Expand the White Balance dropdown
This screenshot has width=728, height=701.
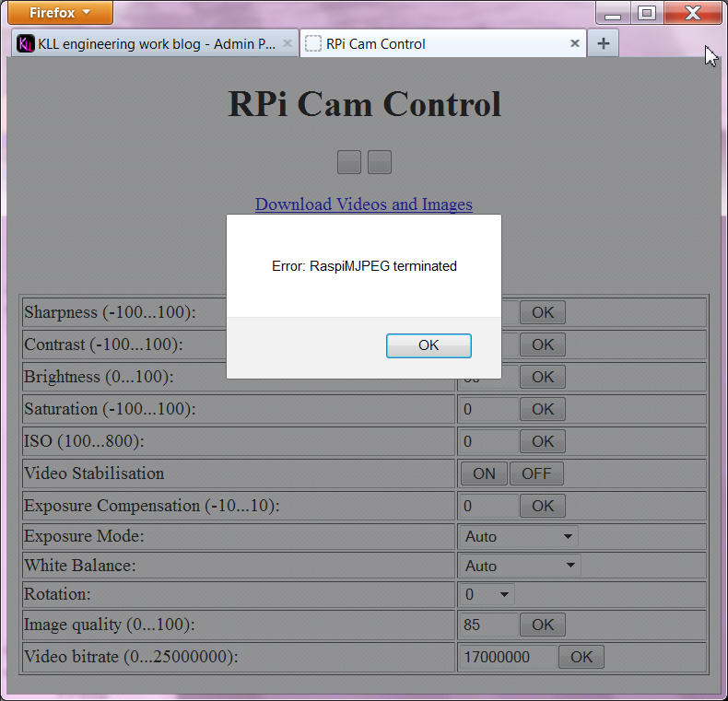tap(519, 566)
